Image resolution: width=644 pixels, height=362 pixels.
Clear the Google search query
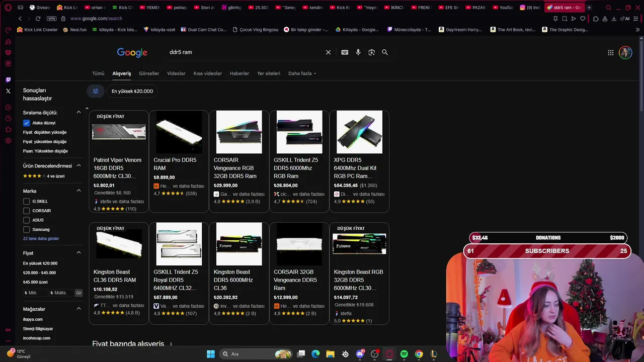328,52
